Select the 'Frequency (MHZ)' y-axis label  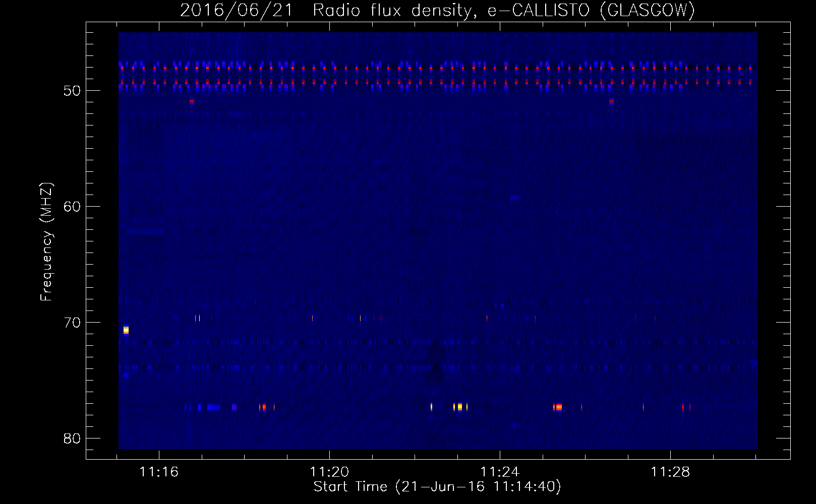[x=46, y=242]
